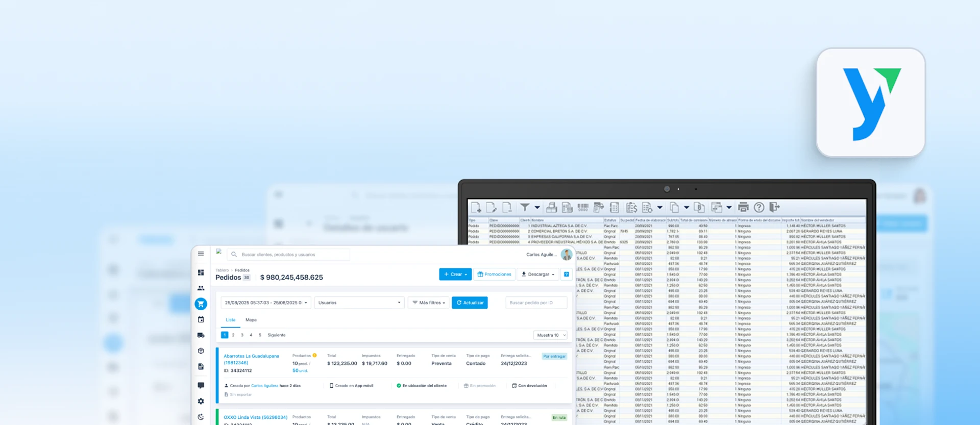Viewport: 980px width, 425px height.
Task: Click the En ubicación del cliente label
Action: (x=422, y=386)
